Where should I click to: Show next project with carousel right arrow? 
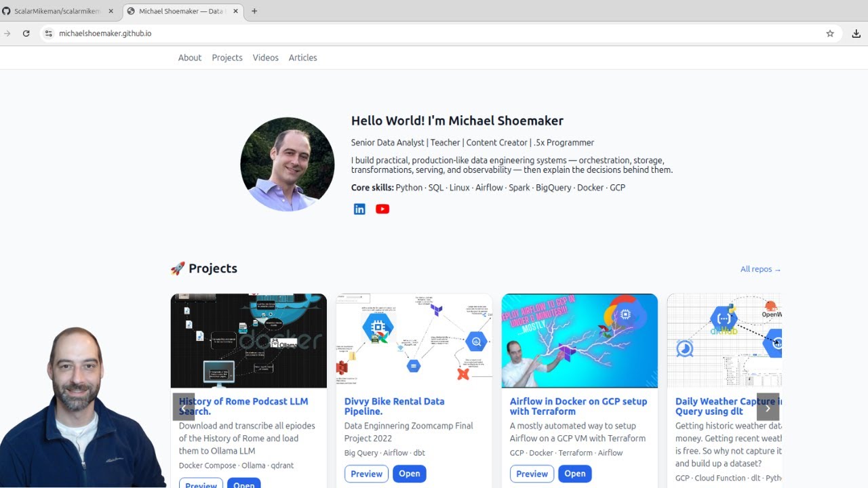pyautogui.click(x=768, y=407)
